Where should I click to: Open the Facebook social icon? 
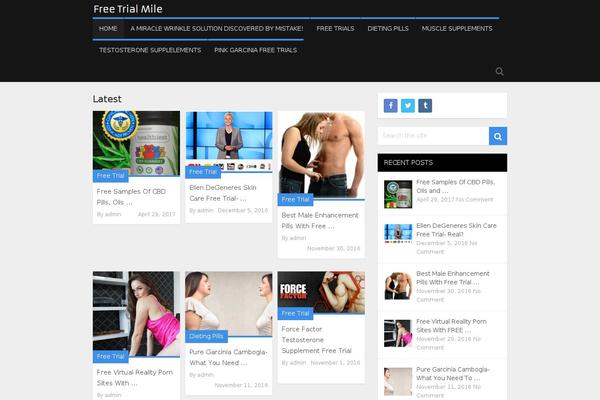point(390,106)
